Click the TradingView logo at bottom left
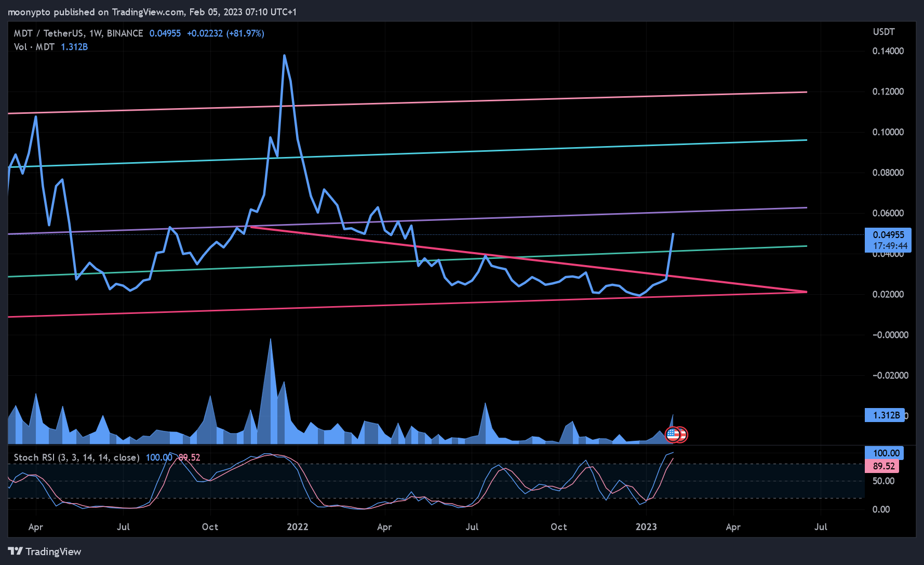The height and width of the screenshot is (565, 924). [x=45, y=551]
